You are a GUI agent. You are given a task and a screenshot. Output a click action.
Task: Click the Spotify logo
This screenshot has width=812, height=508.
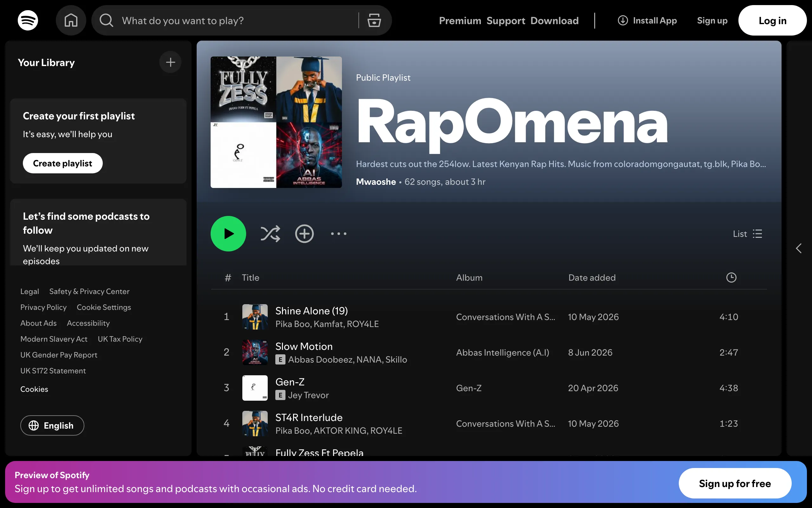coord(28,20)
